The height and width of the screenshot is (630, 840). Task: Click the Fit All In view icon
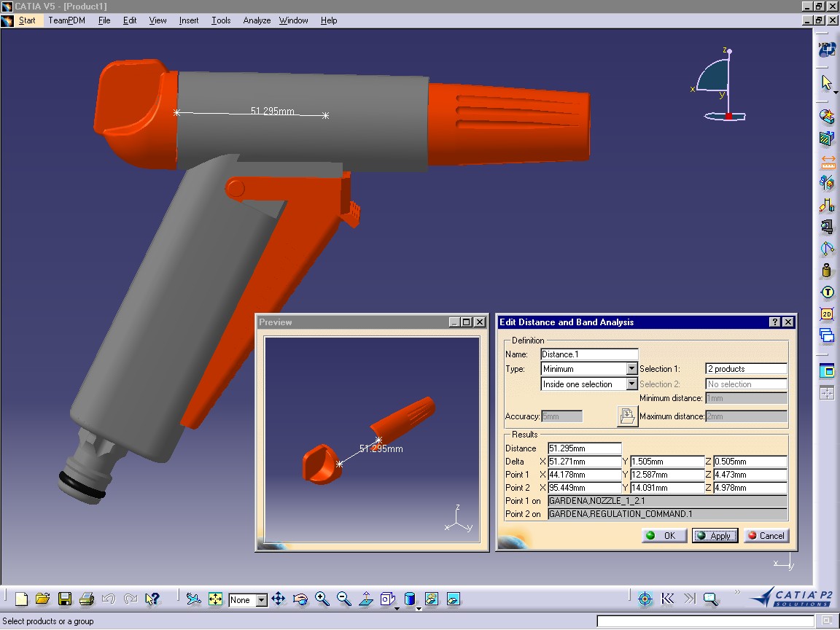(215, 599)
